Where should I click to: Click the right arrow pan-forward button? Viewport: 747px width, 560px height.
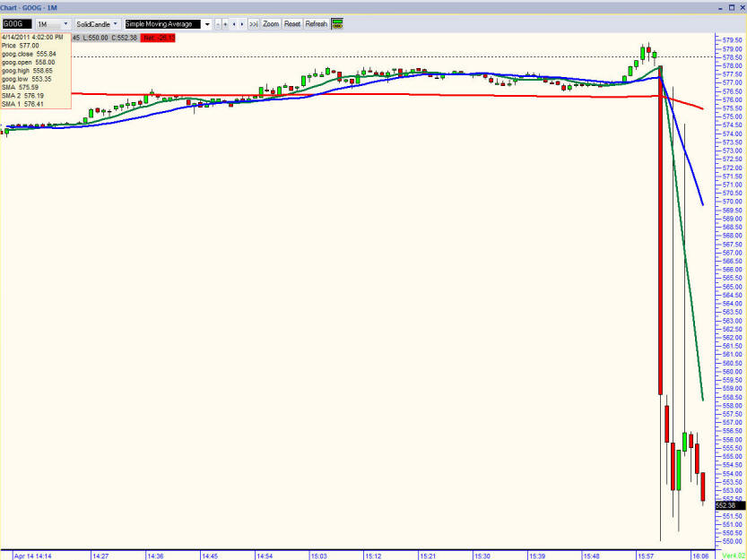pos(242,24)
